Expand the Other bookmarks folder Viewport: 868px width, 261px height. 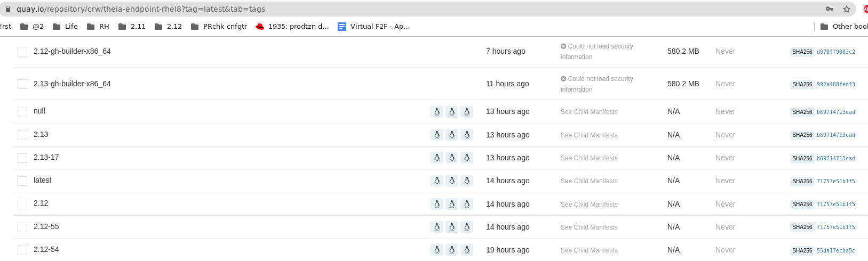tap(844, 27)
